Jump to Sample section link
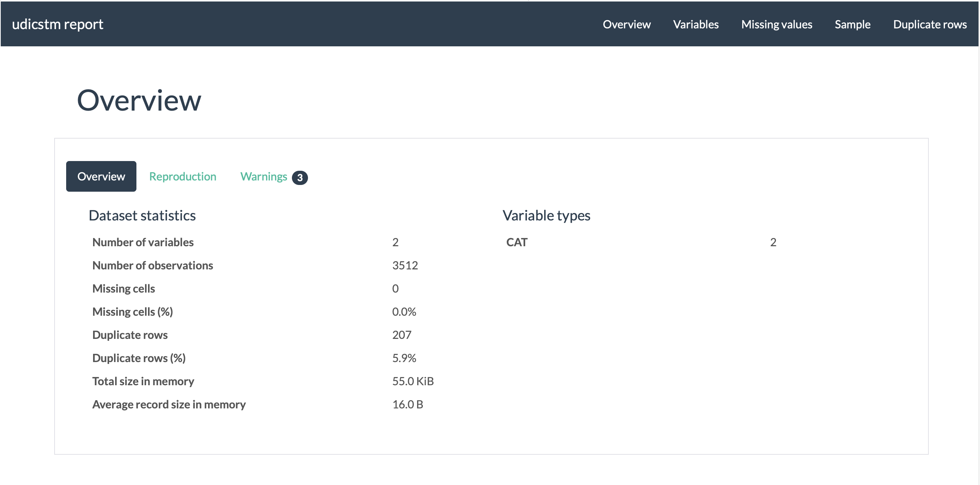The image size is (980, 485). click(x=852, y=24)
